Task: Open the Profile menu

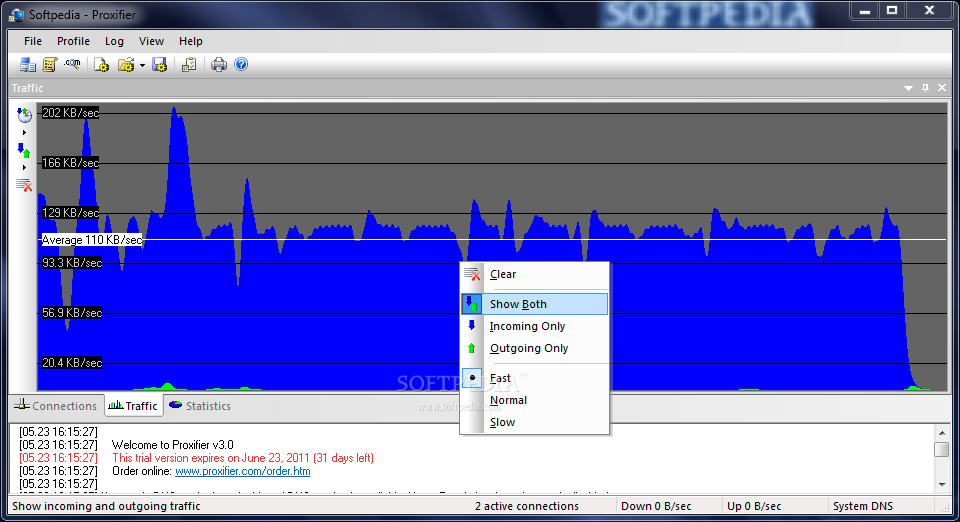Action: coord(73,41)
